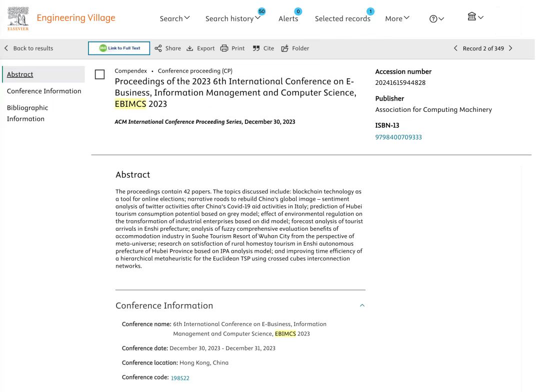540x392 pixels.
Task: Click the Cite label in toolbar
Action: (x=268, y=48)
